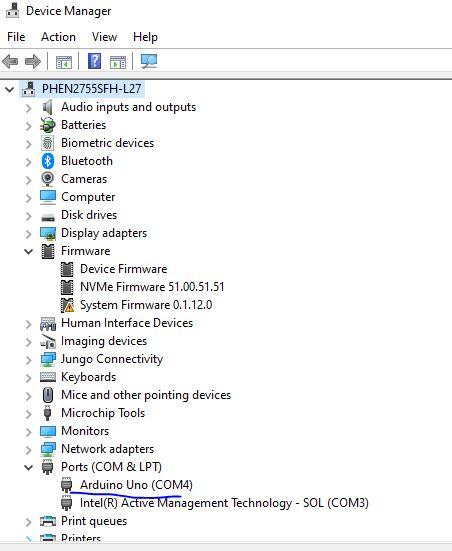Click the Forward arrow toolbar icon
452x551 pixels.
(33, 62)
